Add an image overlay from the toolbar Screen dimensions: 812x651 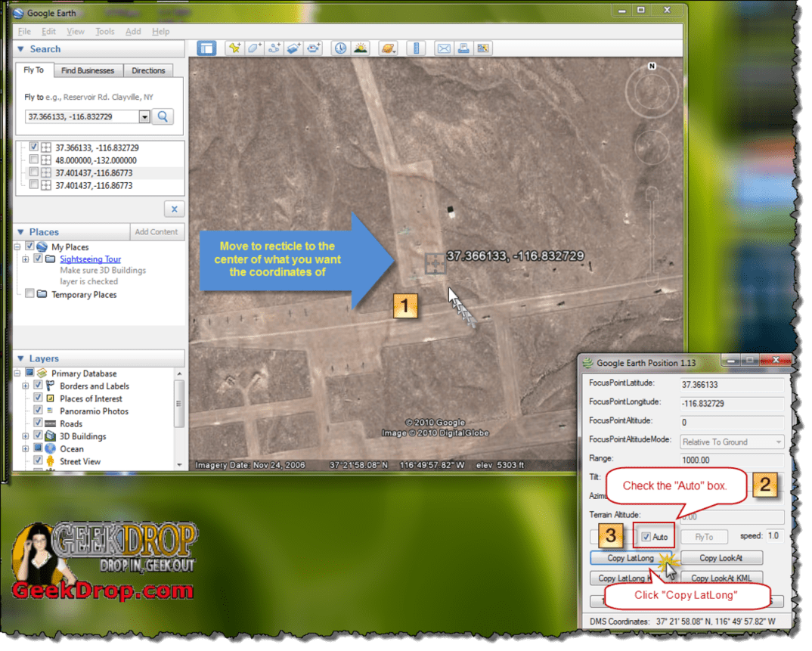(x=293, y=48)
